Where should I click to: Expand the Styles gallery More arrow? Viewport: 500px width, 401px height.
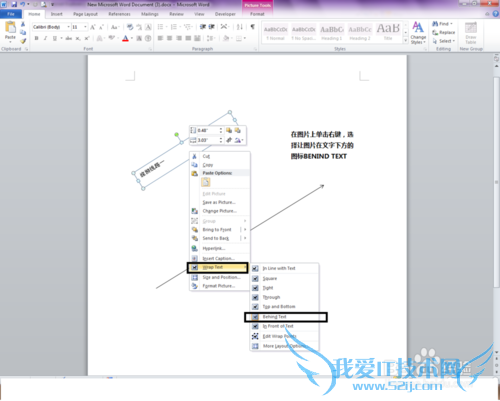406,41
